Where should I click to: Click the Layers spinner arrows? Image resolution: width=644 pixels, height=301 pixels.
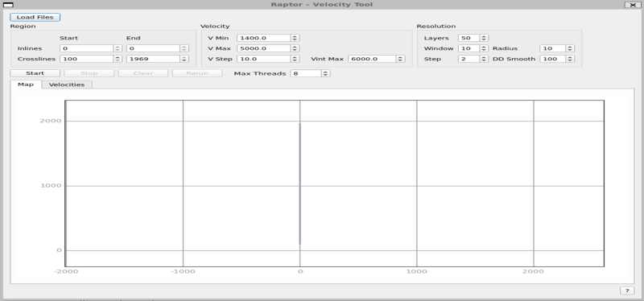485,38
